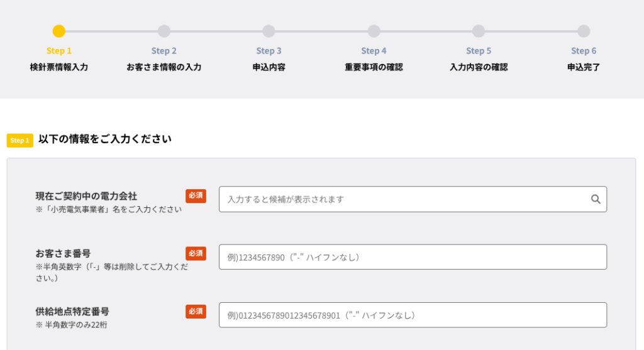The image size is (644, 350).
Task: Click the search magnifier icon in electric company field
Action: tap(596, 199)
